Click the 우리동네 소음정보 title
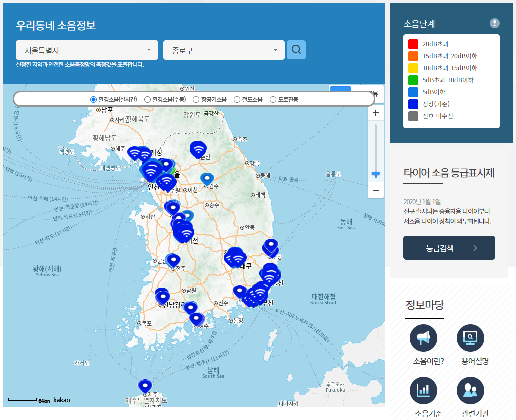Viewport: 516px width, 420px height. coord(56,25)
